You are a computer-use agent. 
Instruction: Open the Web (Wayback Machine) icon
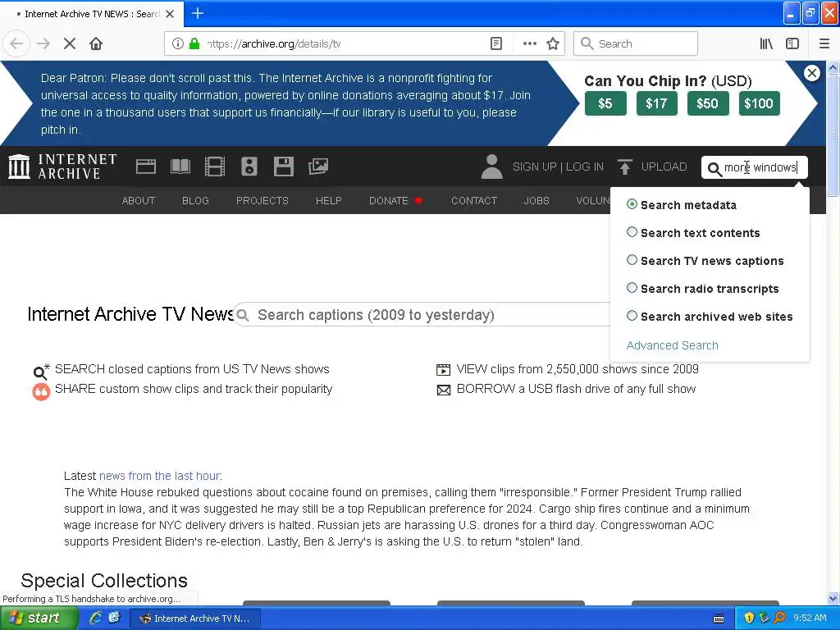click(x=146, y=167)
